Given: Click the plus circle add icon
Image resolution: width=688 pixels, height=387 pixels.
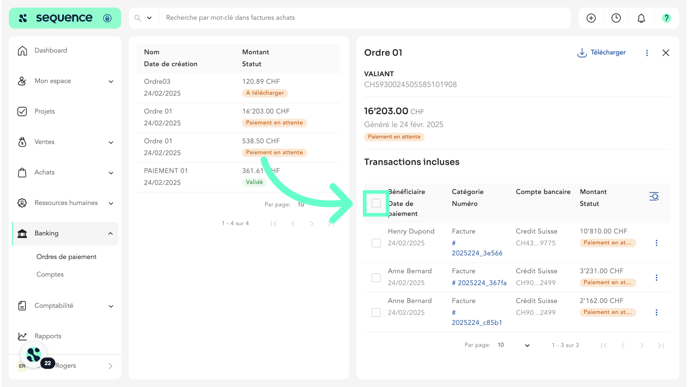Looking at the screenshot, I should [x=591, y=18].
